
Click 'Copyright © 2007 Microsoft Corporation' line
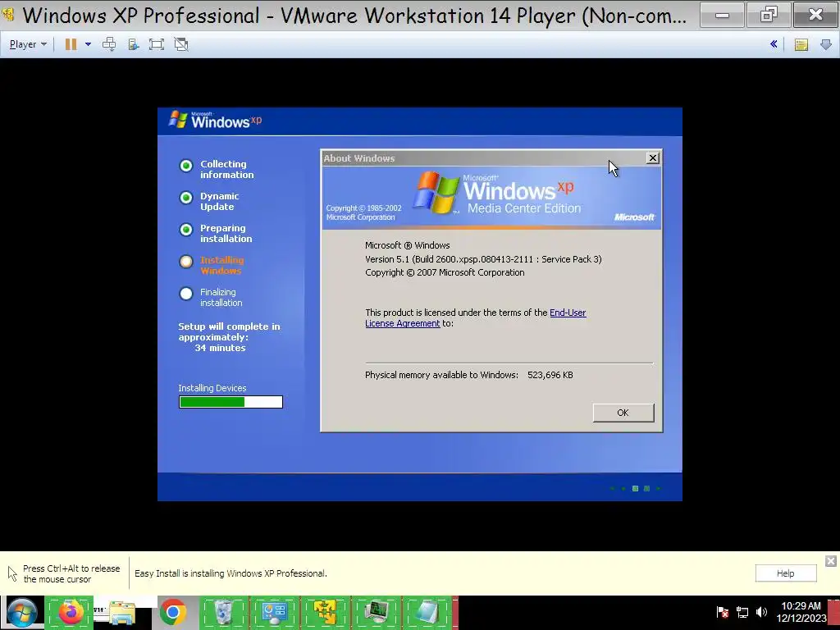(x=445, y=272)
